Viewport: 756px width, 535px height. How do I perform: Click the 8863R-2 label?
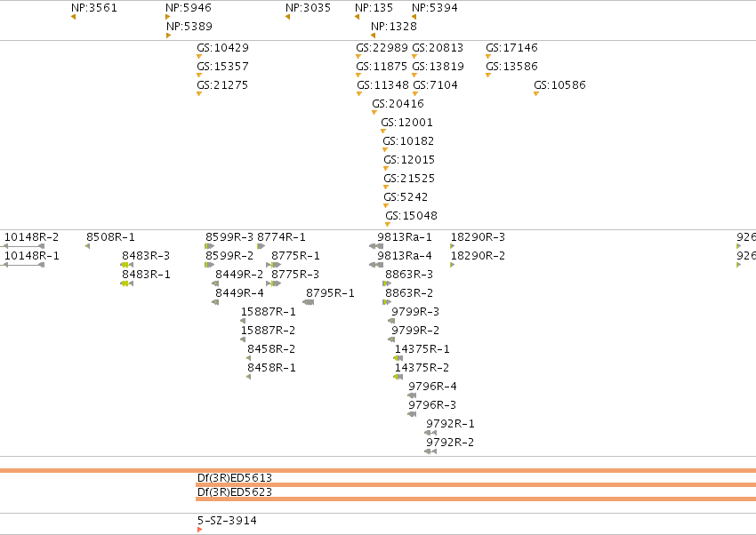(x=409, y=294)
